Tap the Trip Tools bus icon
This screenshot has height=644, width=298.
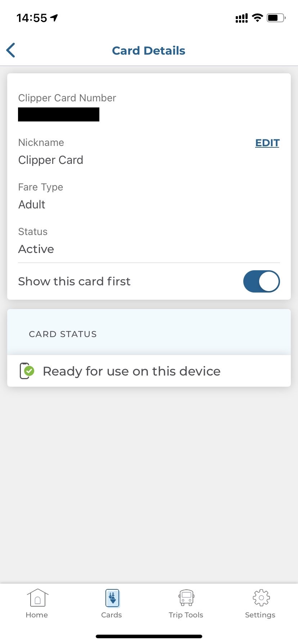(186, 598)
